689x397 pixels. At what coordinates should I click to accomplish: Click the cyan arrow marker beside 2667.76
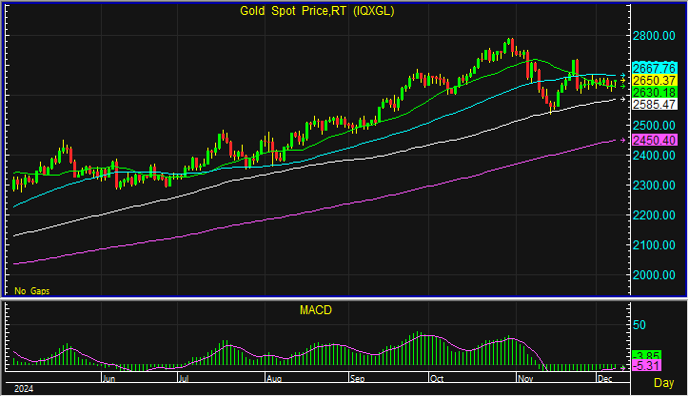click(623, 76)
